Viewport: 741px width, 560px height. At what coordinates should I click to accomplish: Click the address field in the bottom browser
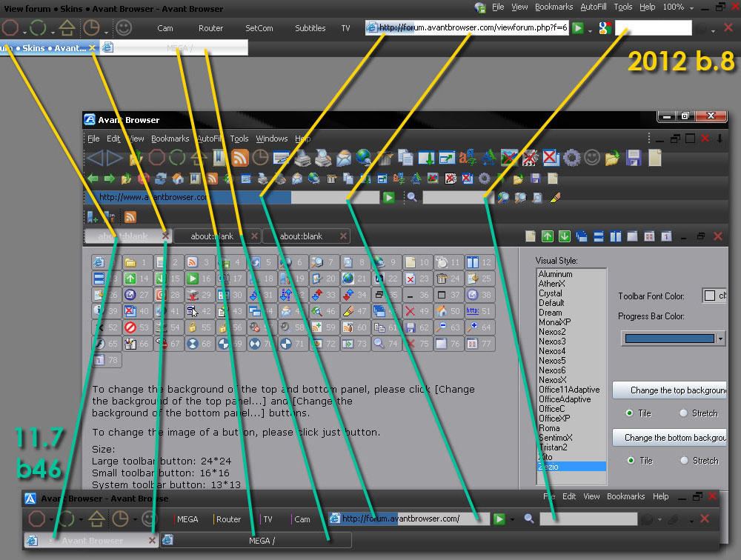(x=409, y=519)
